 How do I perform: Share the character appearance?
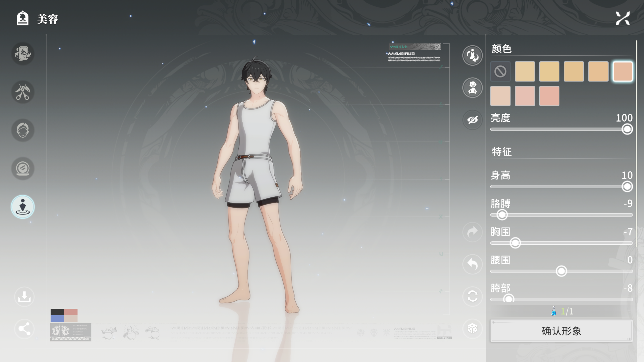pyautogui.click(x=24, y=329)
